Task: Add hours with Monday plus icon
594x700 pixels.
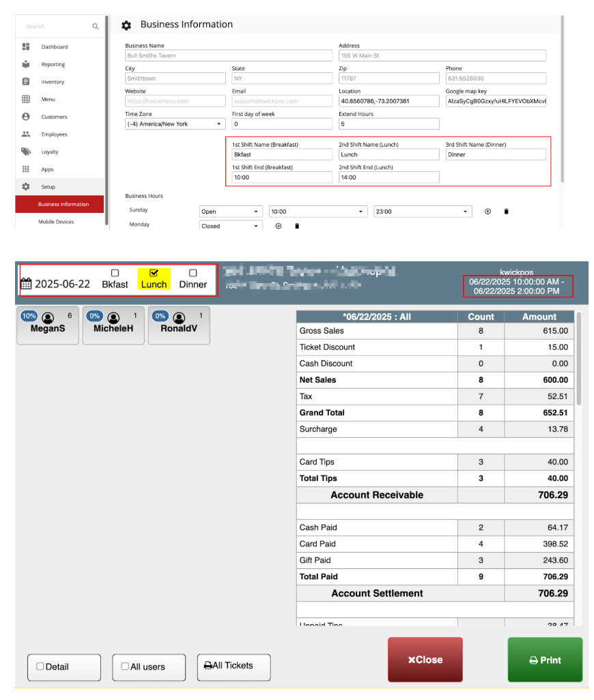Action: click(279, 226)
